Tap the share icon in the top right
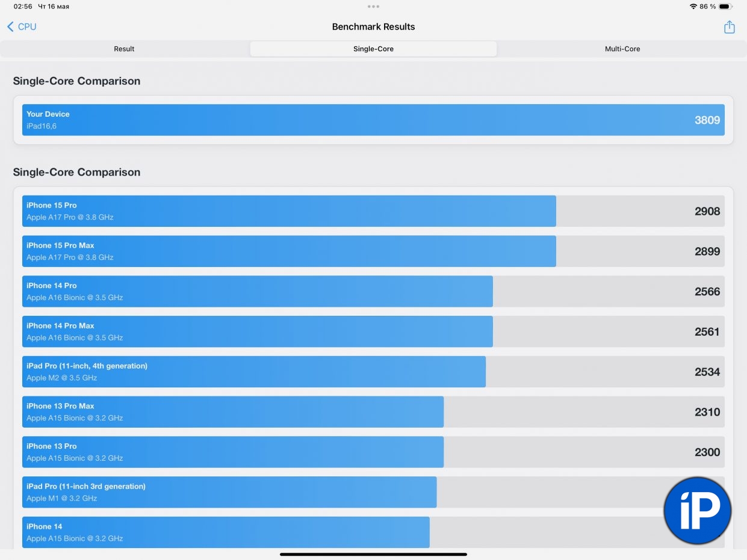This screenshot has width=747, height=560. click(729, 27)
